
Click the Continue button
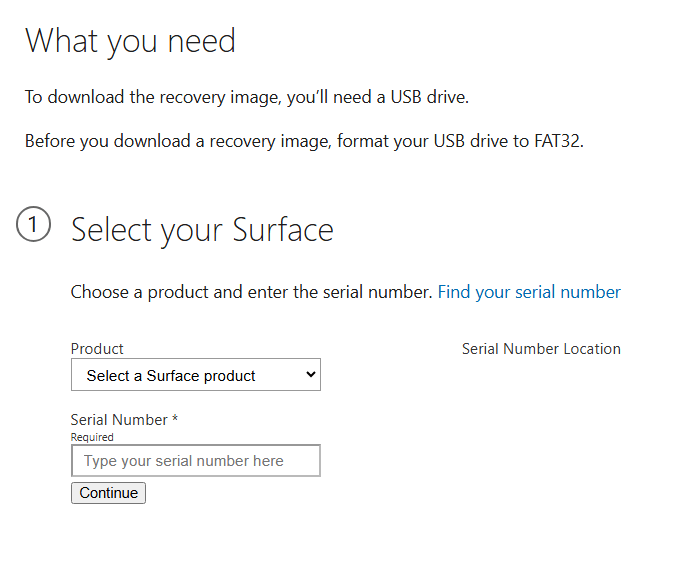pyautogui.click(x=109, y=493)
